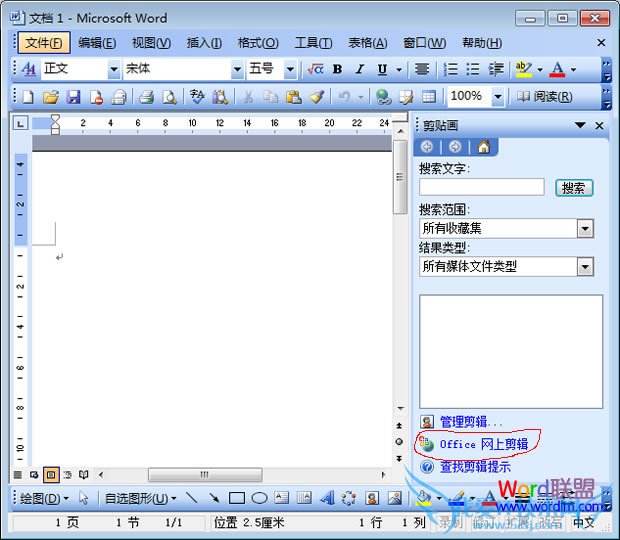Close the 剪贴画 task pane
The image size is (620, 540).
(x=599, y=126)
